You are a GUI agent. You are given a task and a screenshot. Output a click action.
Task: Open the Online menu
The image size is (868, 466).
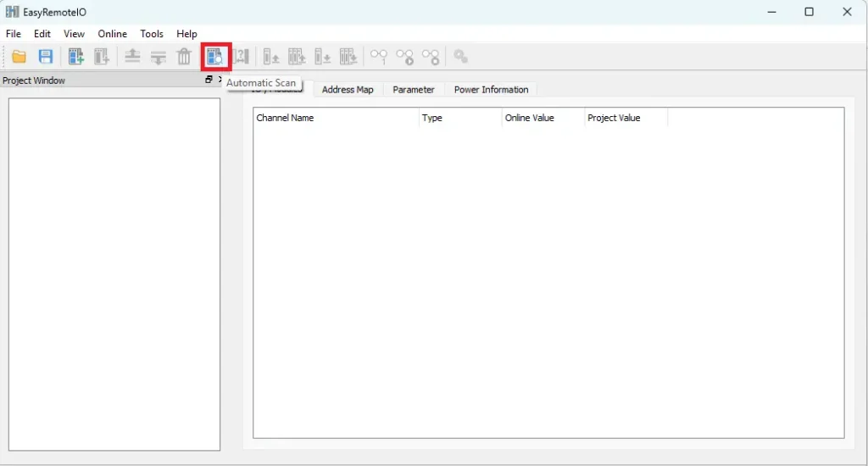coord(112,34)
